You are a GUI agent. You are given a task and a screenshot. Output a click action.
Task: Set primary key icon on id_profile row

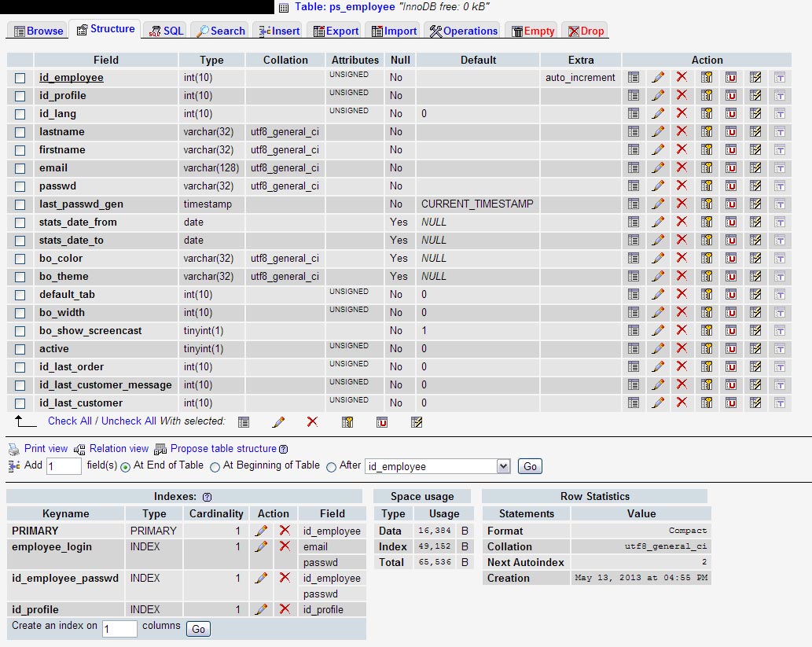coord(707,95)
